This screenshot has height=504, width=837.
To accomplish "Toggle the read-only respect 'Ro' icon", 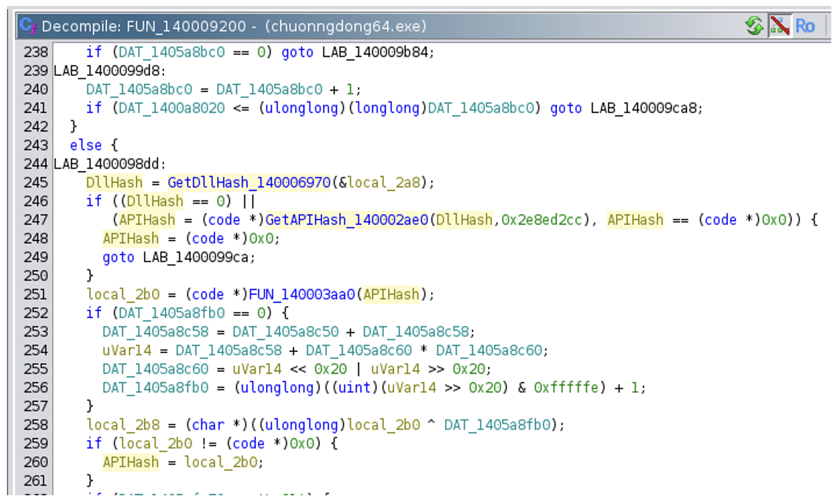I will [x=805, y=26].
